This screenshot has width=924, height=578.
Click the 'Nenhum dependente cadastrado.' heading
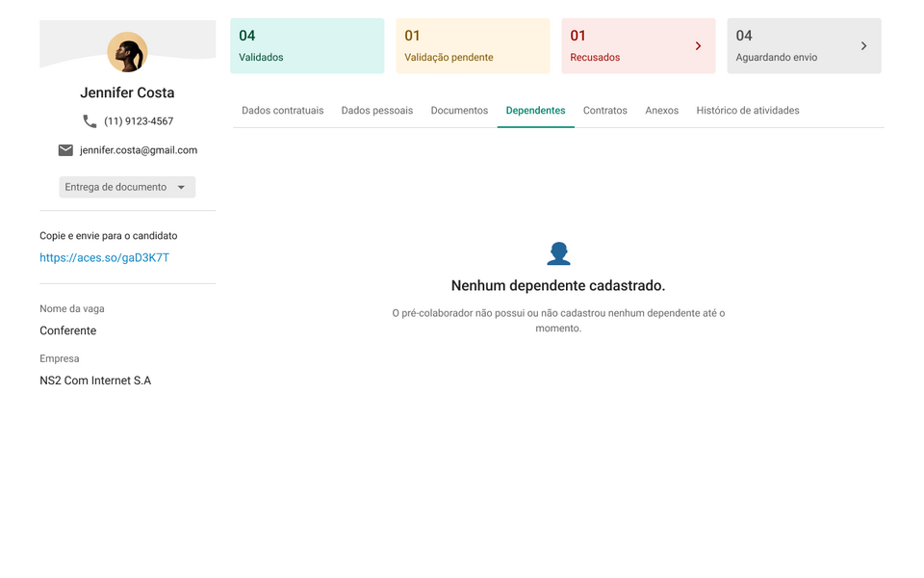558,285
